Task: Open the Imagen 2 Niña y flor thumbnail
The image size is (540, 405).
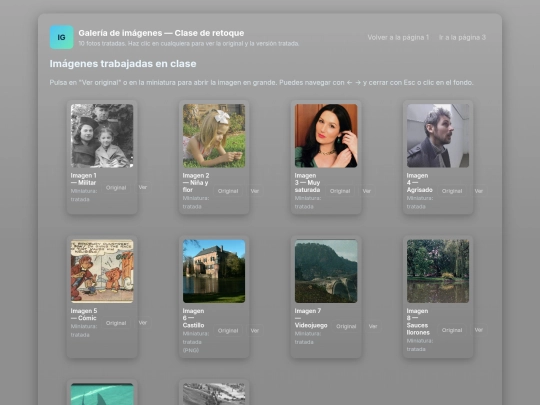Action: point(214,136)
